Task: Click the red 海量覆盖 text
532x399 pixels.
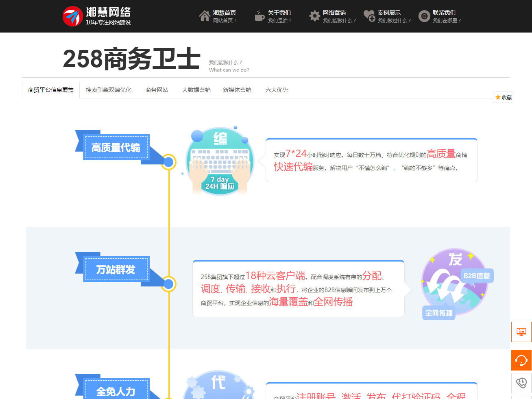Action: pos(288,302)
